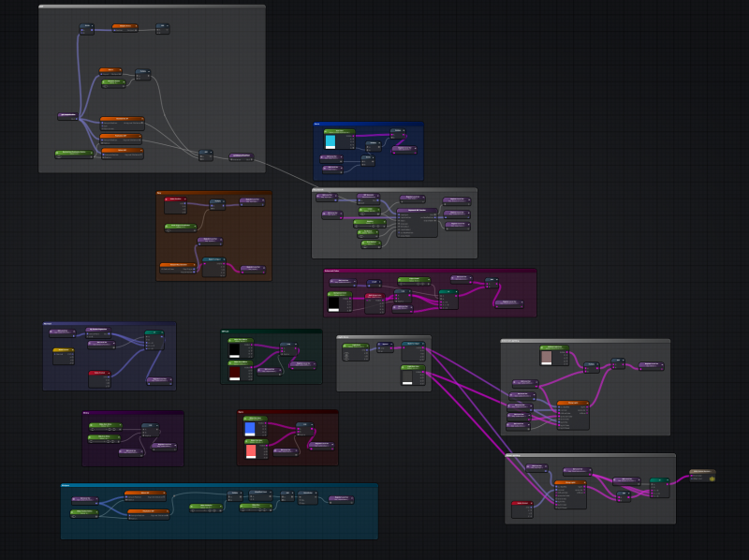This screenshot has height=560, width=749.
Task: Select the pinkish-brown texture swatch in the right gray group
Action: tap(547, 357)
